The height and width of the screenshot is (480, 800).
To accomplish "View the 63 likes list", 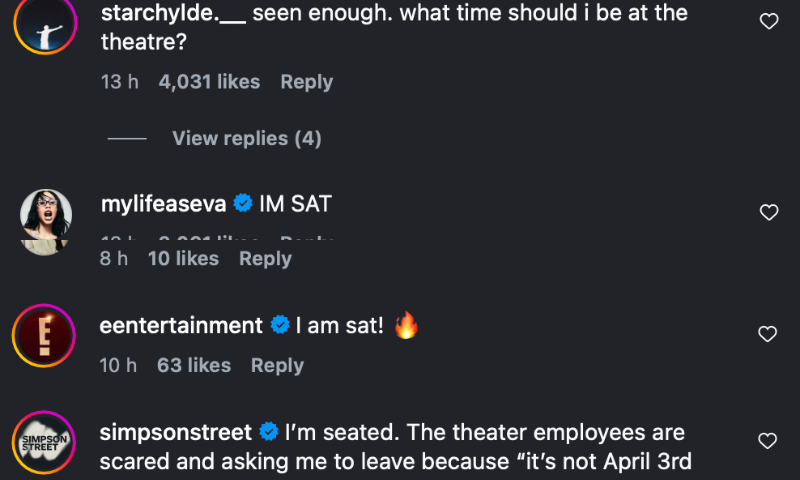I will (194, 365).
